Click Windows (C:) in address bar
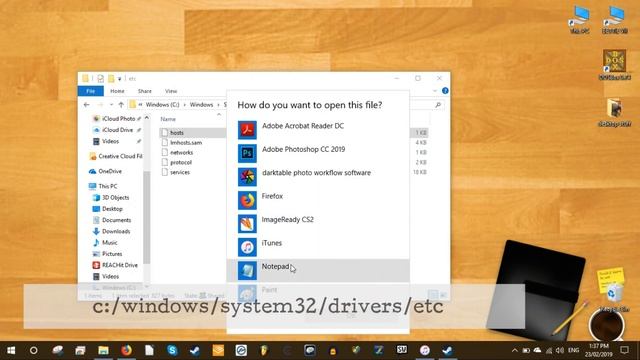Viewport: 640px width, 360px height. point(162,104)
